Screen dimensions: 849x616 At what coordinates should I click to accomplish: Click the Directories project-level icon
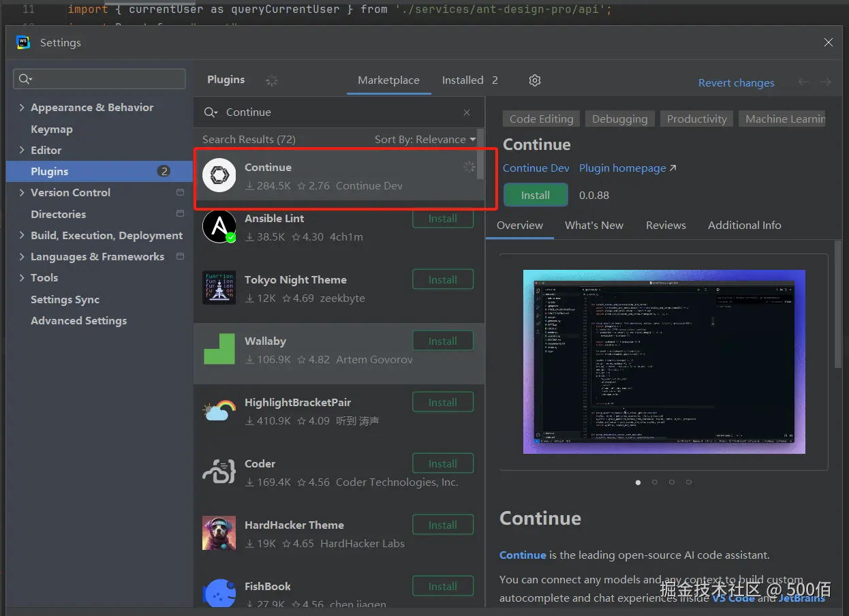pyautogui.click(x=180, y=213)
